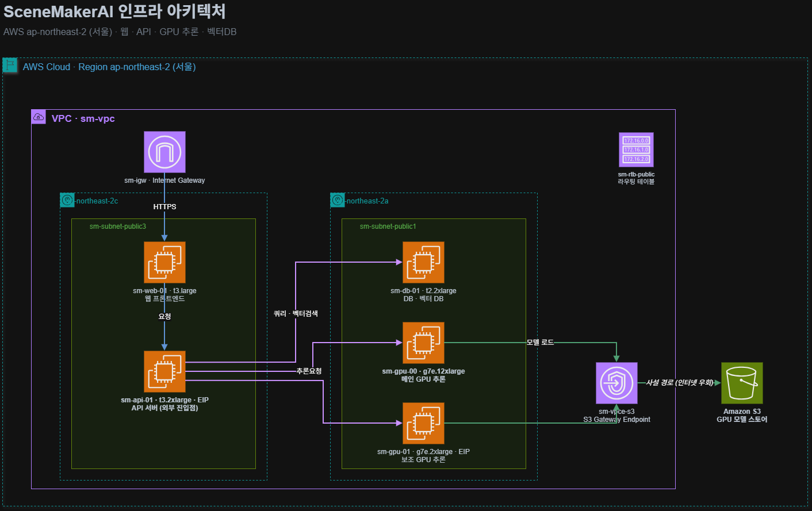The width and height of the screenshot is (812, 511).
Task: Select the '추론요청' edge label
Action: click(309, 371)
